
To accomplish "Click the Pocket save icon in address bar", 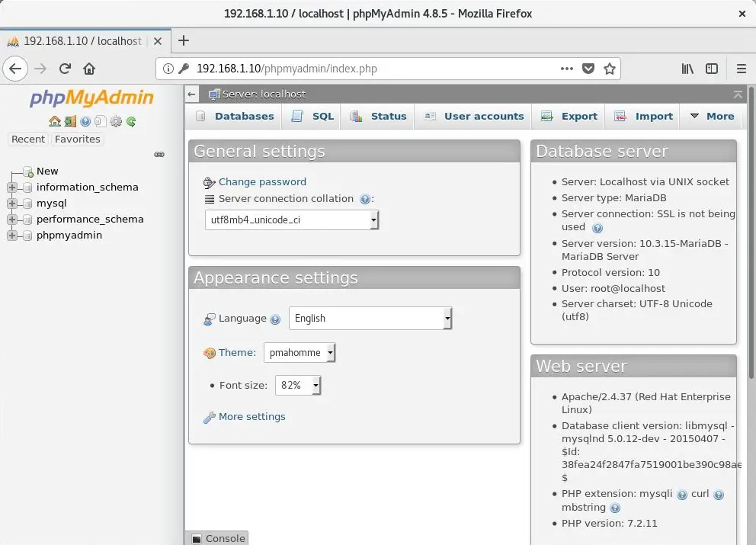I will [x=588, y=69].
